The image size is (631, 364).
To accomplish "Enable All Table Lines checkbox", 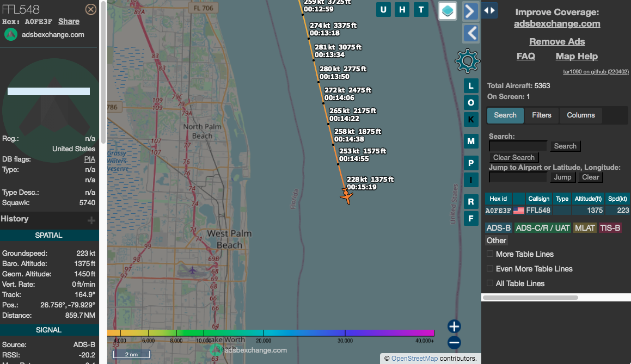I will click(x=490, y=283).
